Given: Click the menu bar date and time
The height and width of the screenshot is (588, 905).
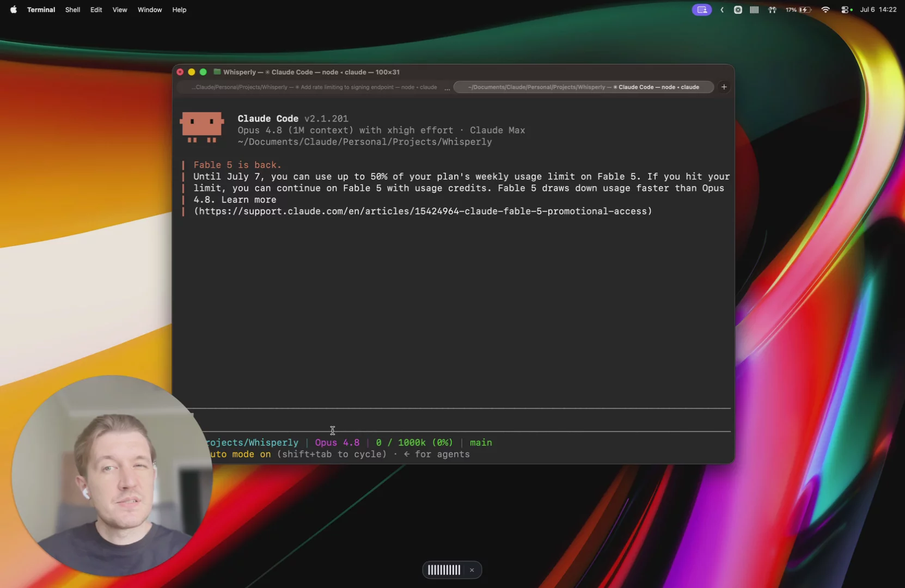Looking at the screenshot, I should [878, 10].
